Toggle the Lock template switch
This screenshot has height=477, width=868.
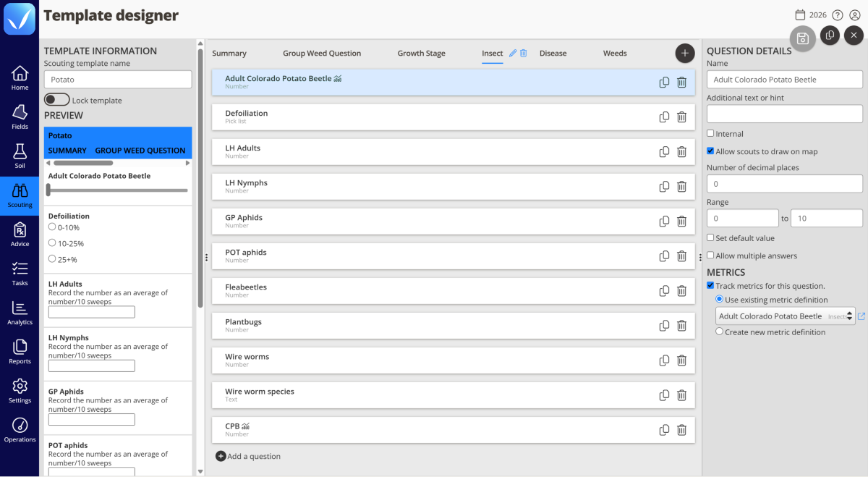click(57, 100)
